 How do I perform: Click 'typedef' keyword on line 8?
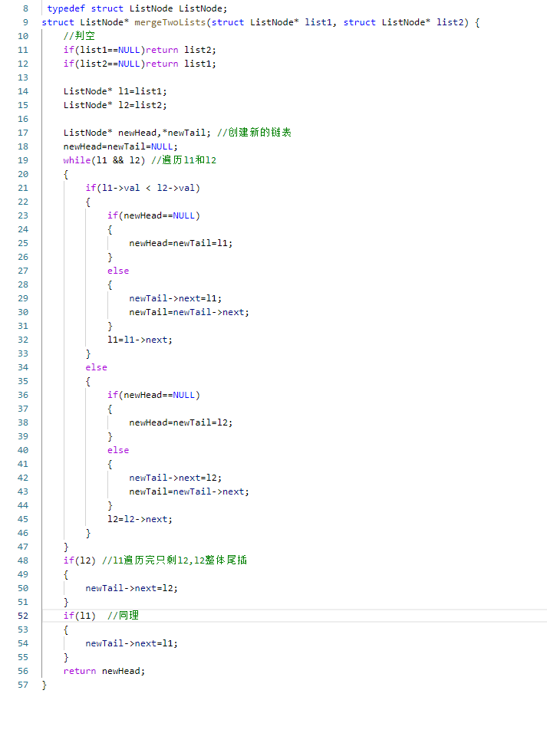(x=66, y=8)
